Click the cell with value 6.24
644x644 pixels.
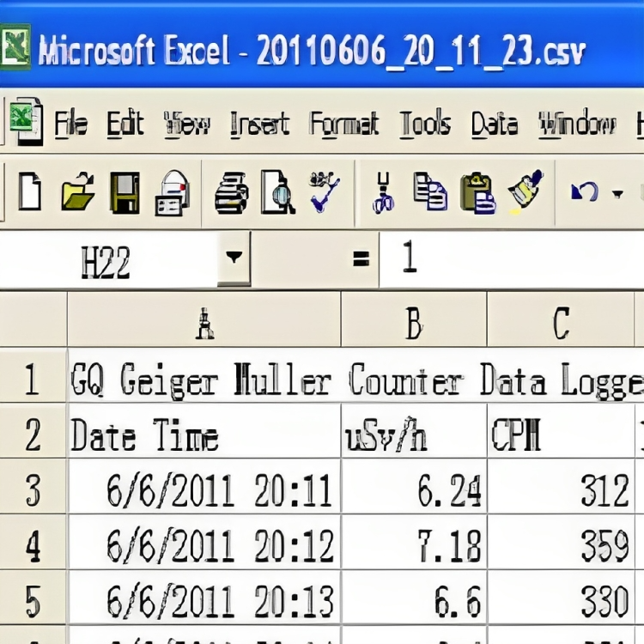414,487
